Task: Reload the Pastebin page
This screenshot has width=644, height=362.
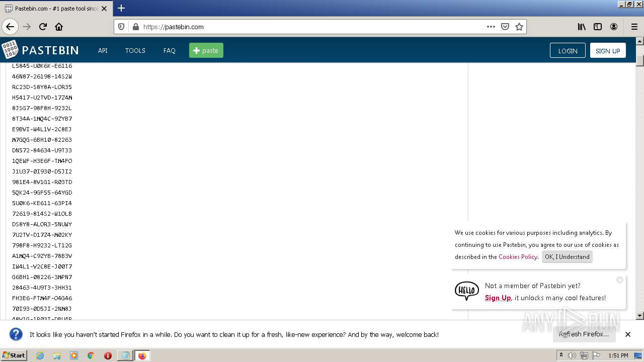Action: (43, 27)
